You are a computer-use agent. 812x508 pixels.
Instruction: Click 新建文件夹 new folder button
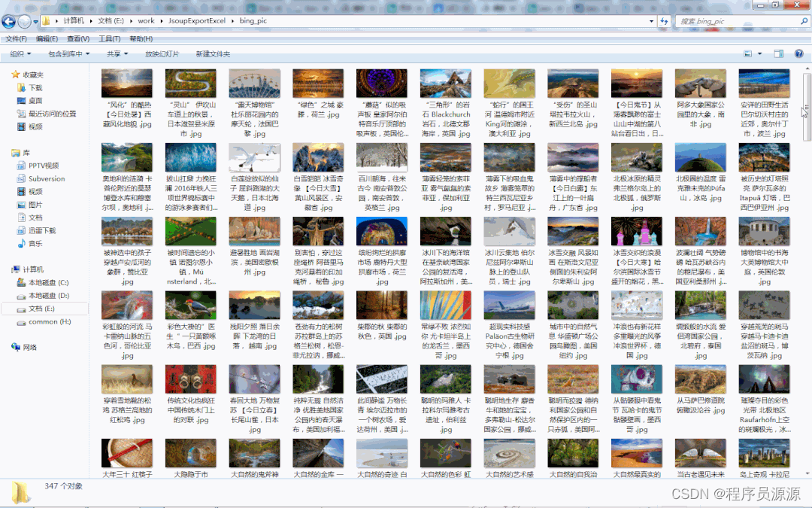pyautogui.click(x=213, y=54)
